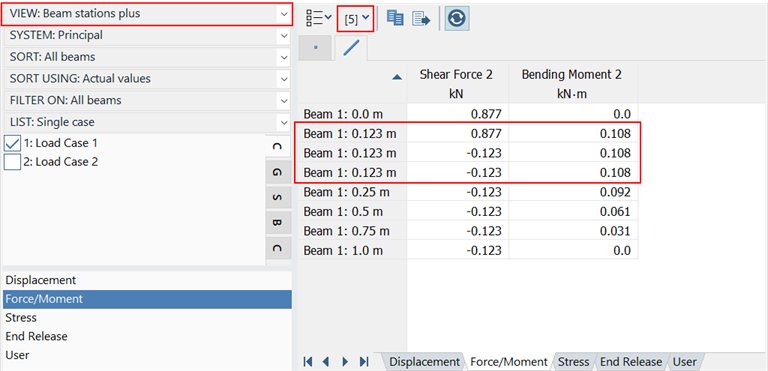Click the 0.031 bending moment cell

tap(573, 231)
